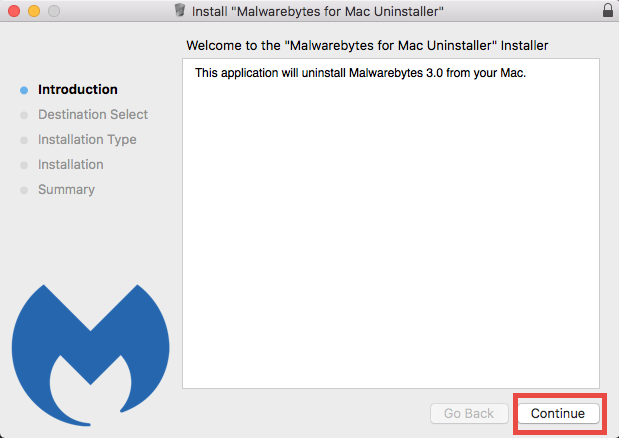
Task: Close the installer with the red button
Action: pos(14,11)
